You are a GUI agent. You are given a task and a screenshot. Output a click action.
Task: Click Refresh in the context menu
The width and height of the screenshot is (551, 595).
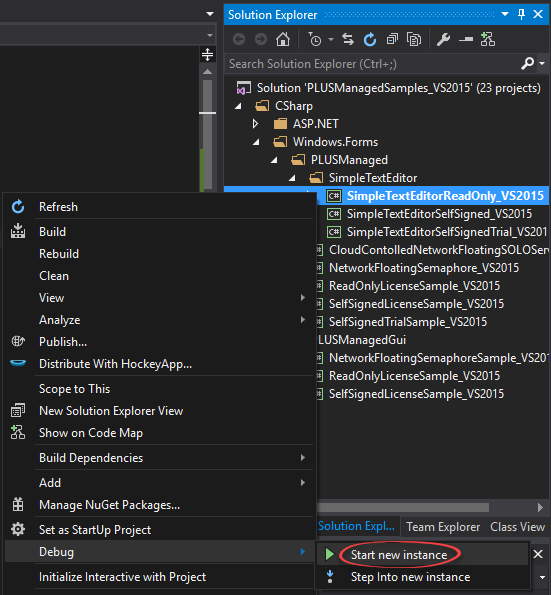click(x=159, y=207)
